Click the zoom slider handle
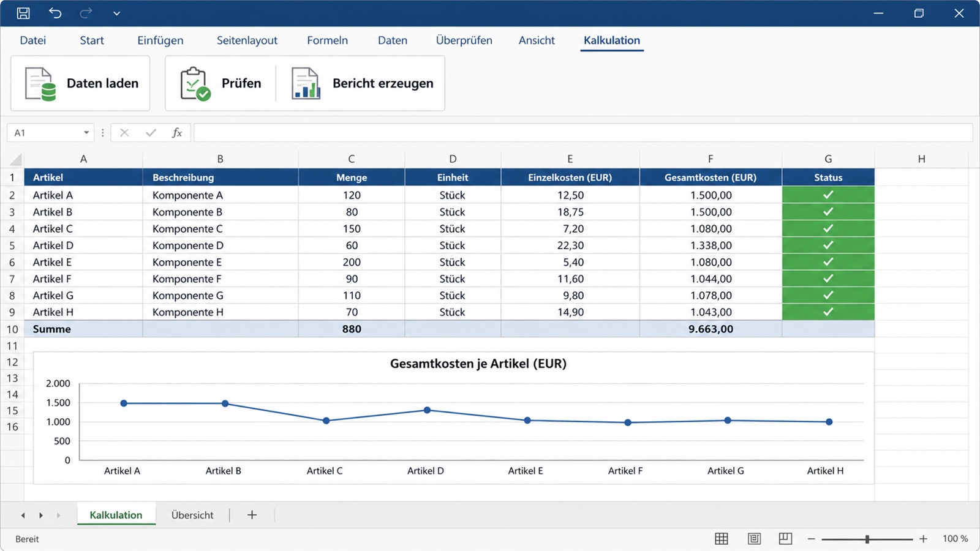Image resolution: width=980 pixels, height=551 pixels. (x=867, y=539)
